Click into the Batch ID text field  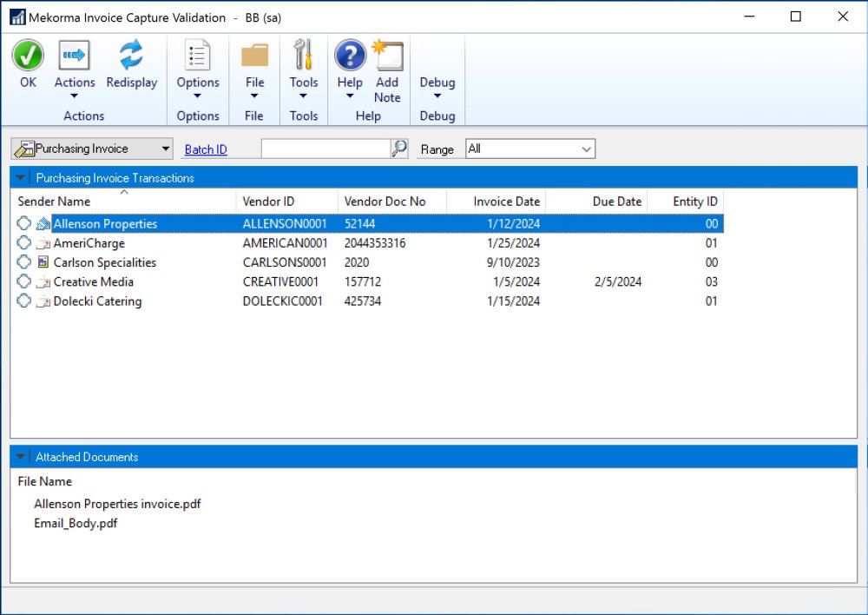[325, 149]
